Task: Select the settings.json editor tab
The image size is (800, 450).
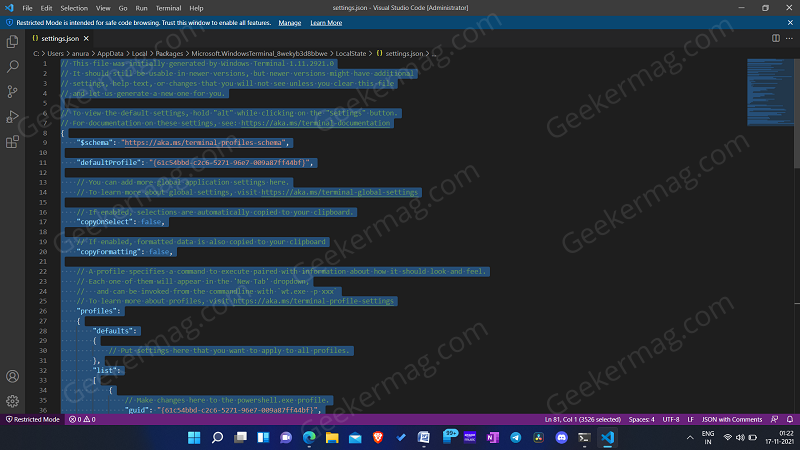Action: pyautogui.click(x=60, y=38)
